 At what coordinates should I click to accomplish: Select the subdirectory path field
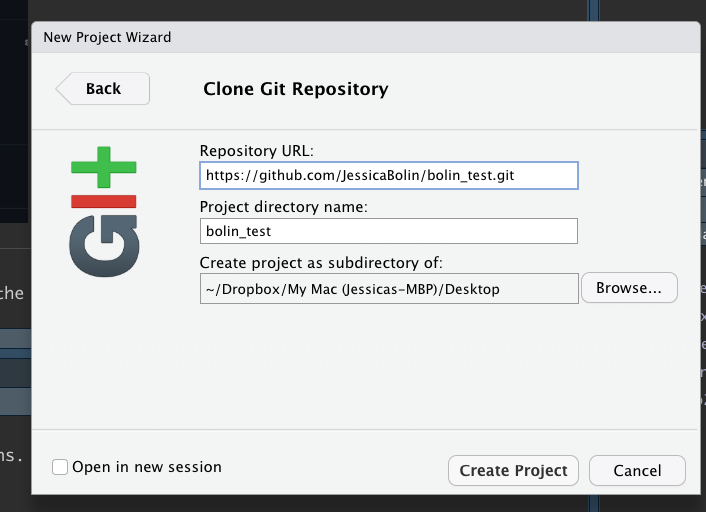tap(388, 288)
